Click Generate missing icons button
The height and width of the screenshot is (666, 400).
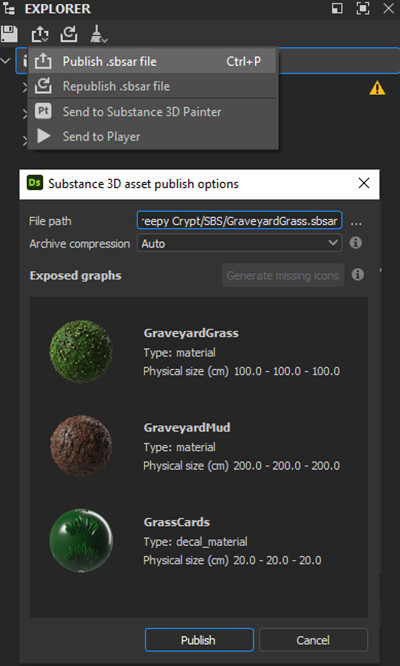283,275
